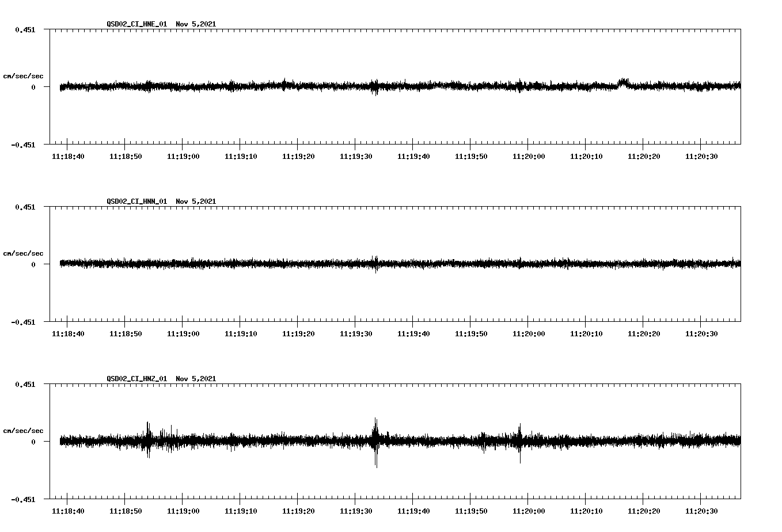Click the HNE trace bump near 11:20:17
Image resolution: width=782 pixels, height=532 pixels.
point(624,83)
